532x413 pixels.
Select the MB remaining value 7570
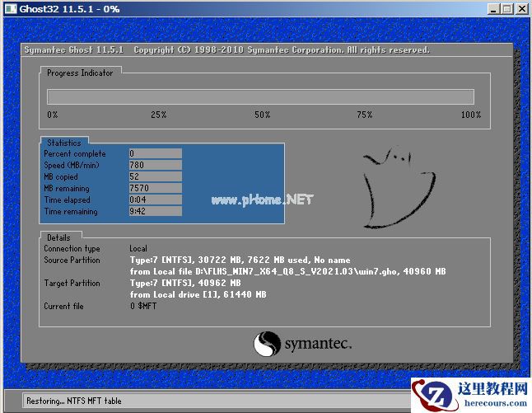pos(156,188)
